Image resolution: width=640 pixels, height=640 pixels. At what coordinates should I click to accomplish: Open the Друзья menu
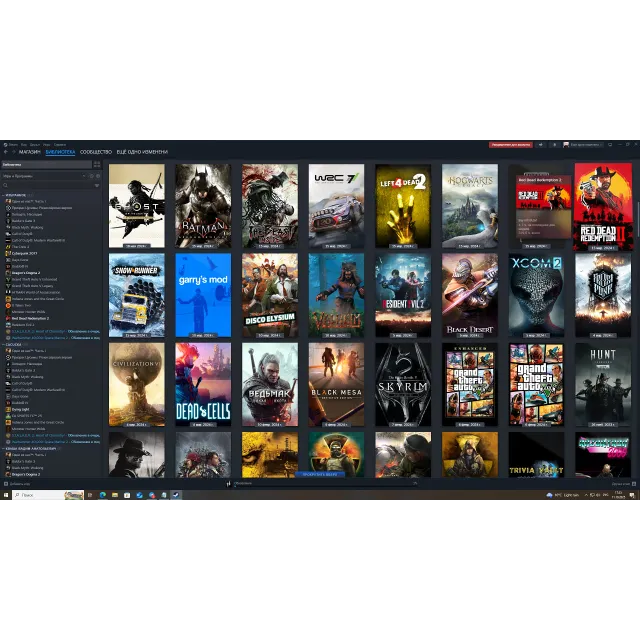pyautogui.click(x=35, y=144)
